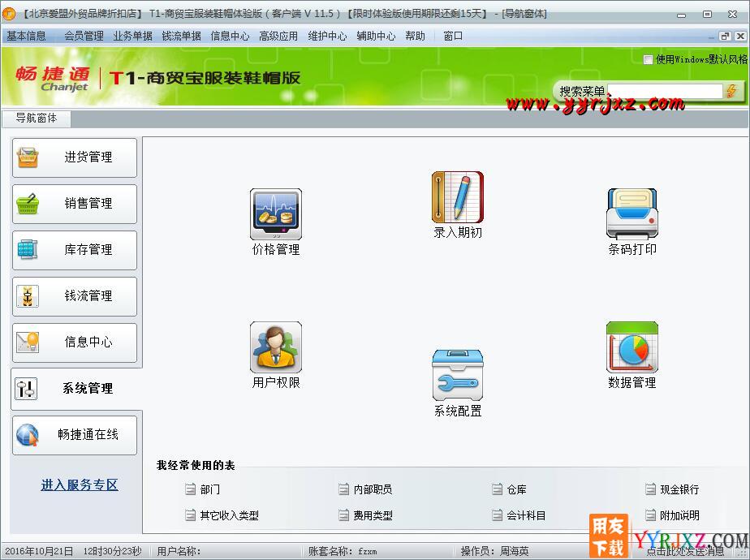Click the 搜索菜单 search input field
The height and width of the screenshot is (560, 750).
(665, 91)
